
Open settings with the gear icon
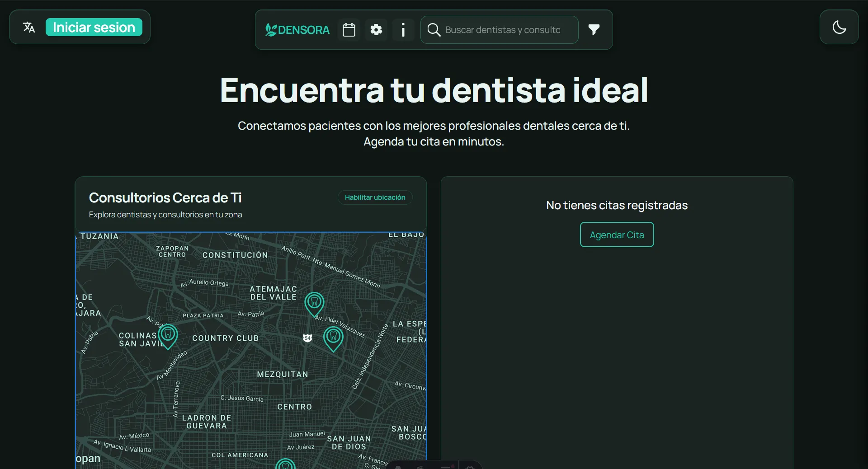pyautogui.click(x=376, y=30)
